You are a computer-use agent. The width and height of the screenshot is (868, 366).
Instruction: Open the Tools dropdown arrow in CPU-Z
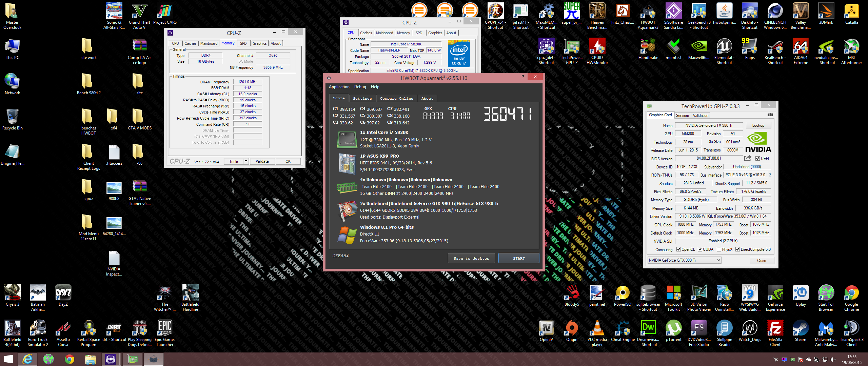pyautogui.click(x=246, y=161)
